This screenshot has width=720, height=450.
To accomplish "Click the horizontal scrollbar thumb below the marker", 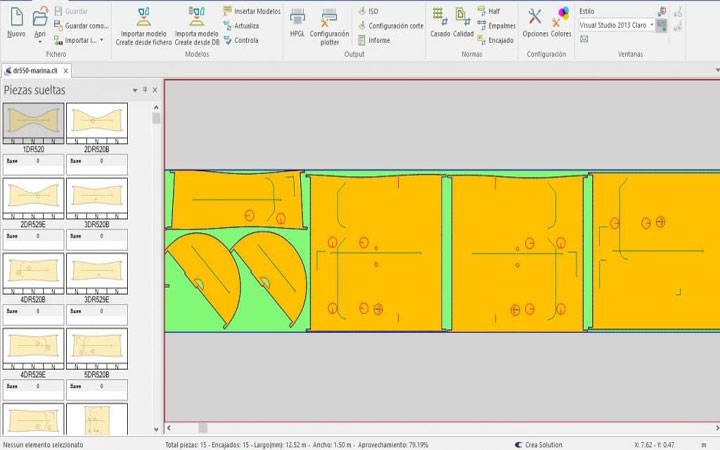I will tap(202, 428).
